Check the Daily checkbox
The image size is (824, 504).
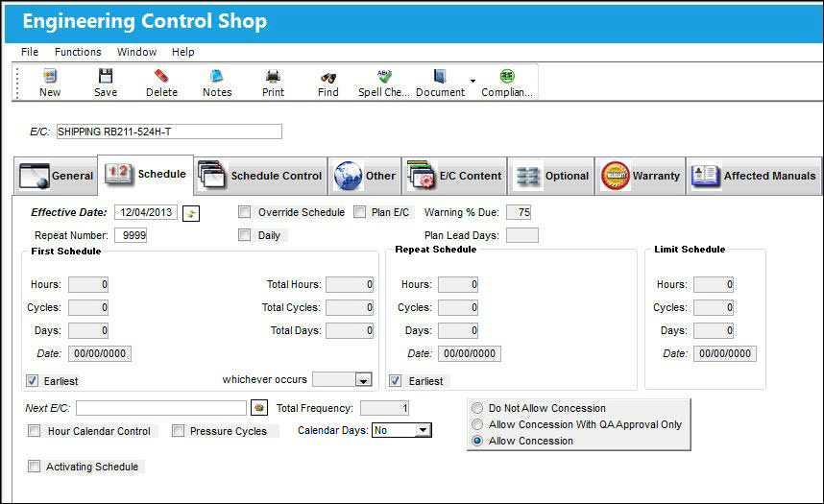[x=244, y=235]
